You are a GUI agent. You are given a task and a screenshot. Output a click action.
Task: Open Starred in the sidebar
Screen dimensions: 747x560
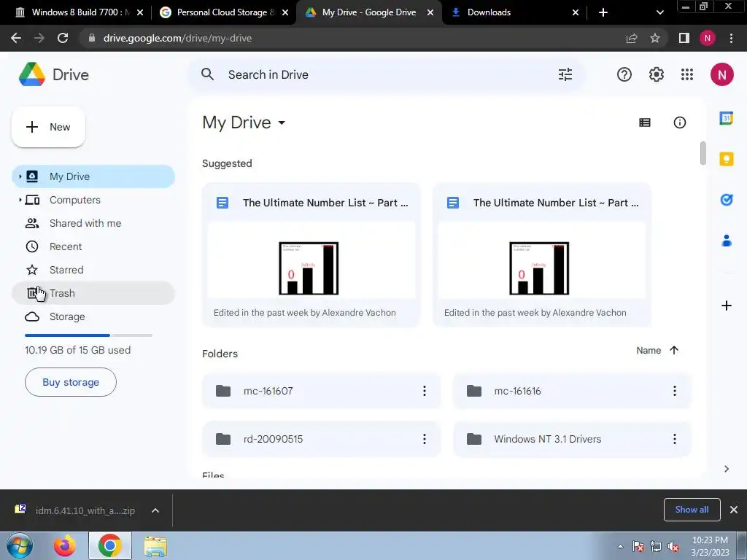coord(93,270)
